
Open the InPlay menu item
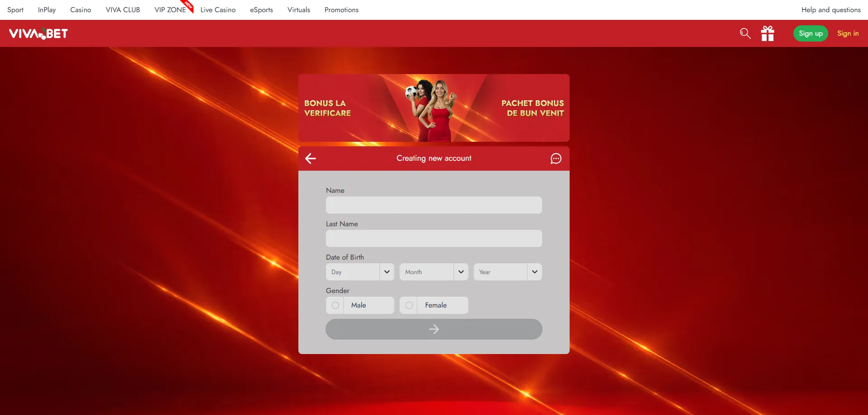47,10
